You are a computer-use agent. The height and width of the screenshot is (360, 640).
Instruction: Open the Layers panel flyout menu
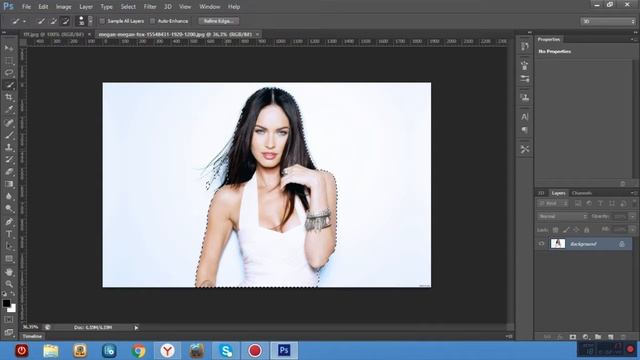point(633,193)
